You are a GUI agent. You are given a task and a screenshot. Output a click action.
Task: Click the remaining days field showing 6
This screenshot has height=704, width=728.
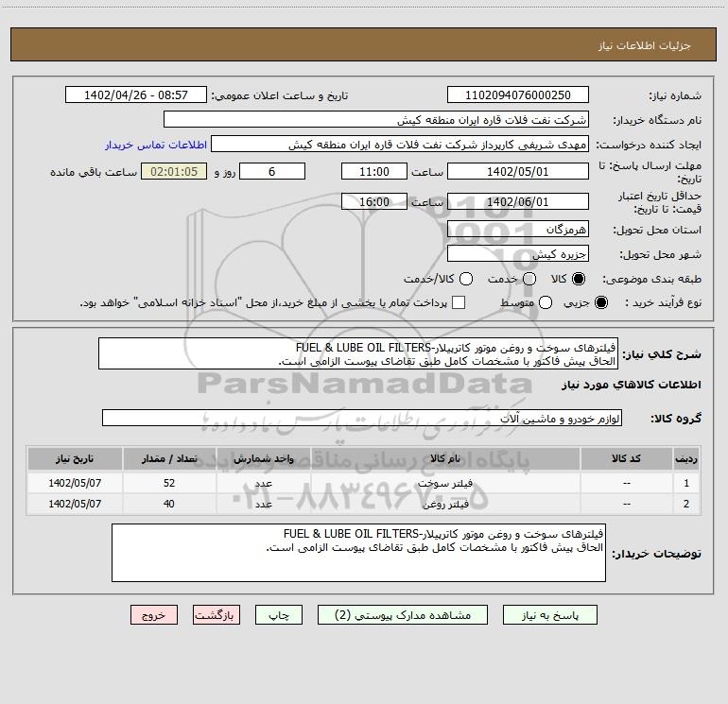coord(272,171)
